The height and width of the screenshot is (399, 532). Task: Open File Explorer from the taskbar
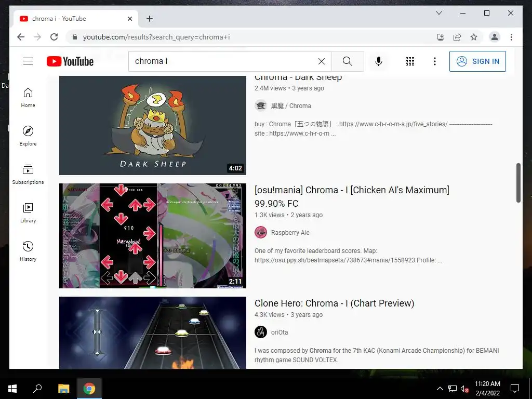click(x=63, y=389)
